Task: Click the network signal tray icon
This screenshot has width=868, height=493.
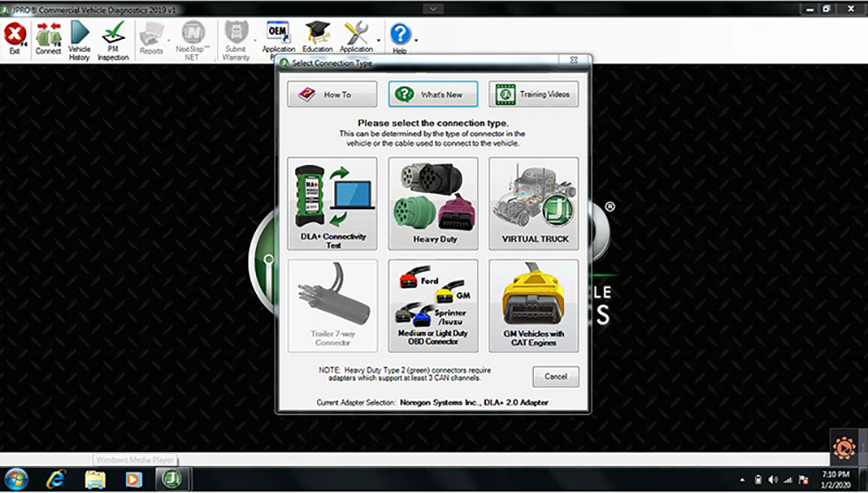Action: 788,480
